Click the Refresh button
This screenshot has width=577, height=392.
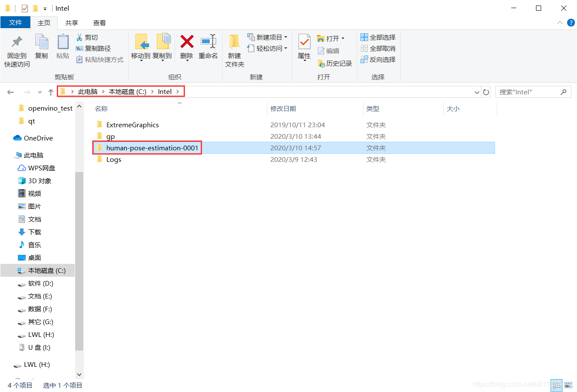click(486, 92)
